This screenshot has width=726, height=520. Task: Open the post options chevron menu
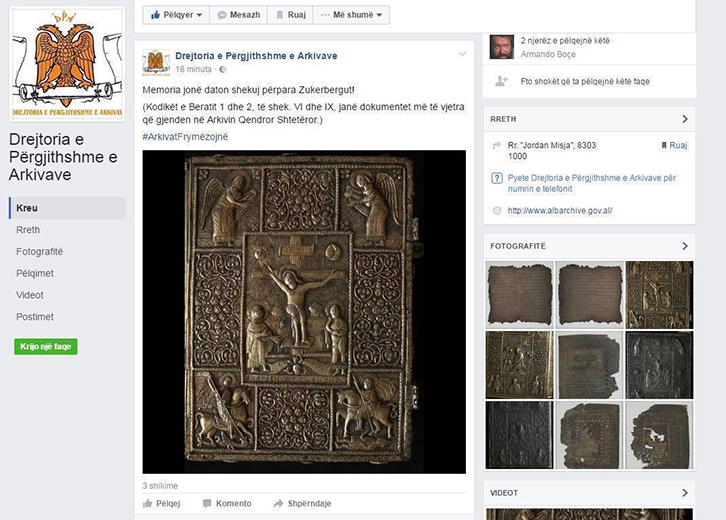tap(462, 54)
